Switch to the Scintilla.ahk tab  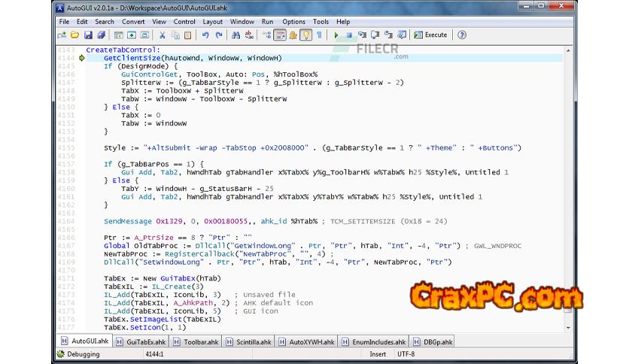coord(251,341)
